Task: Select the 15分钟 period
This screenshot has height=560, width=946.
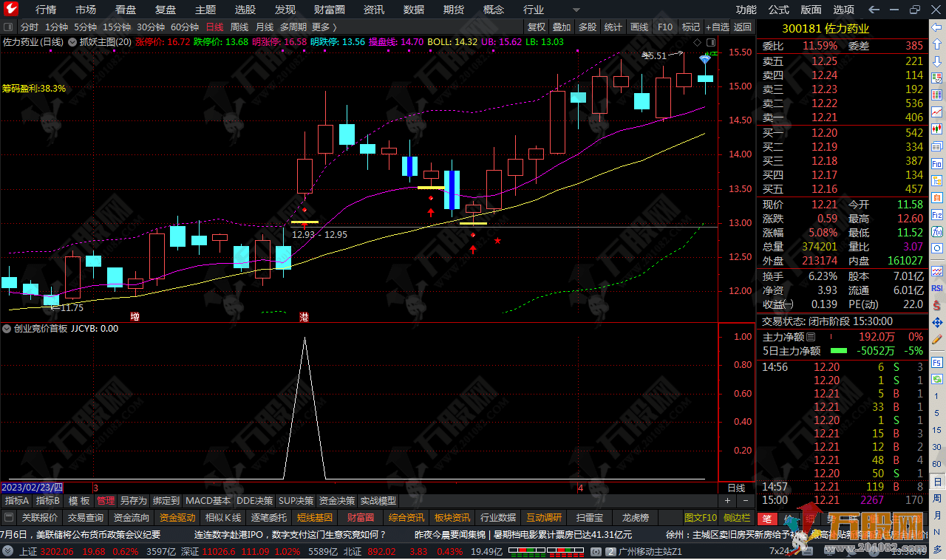Action: (x=117, y=27)
